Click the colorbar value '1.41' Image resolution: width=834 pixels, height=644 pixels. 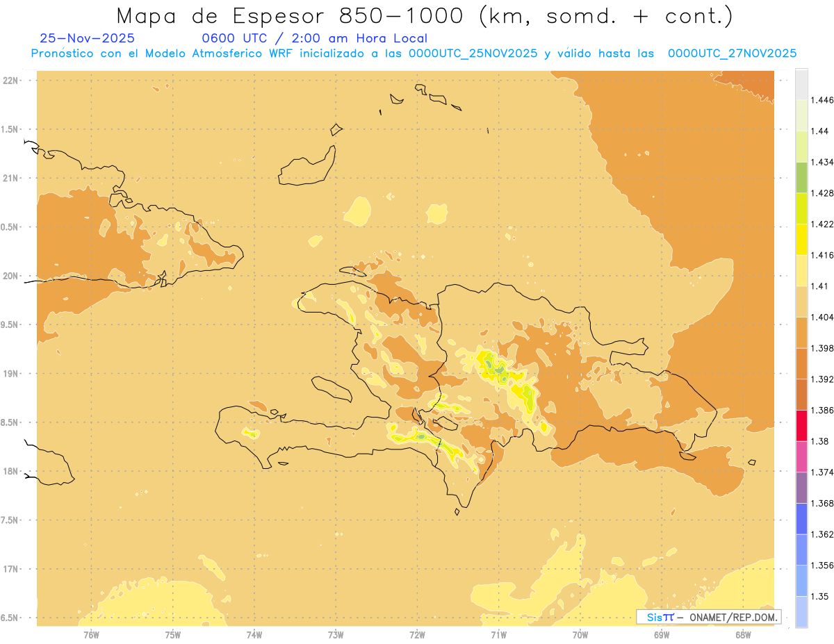(819, 286)
